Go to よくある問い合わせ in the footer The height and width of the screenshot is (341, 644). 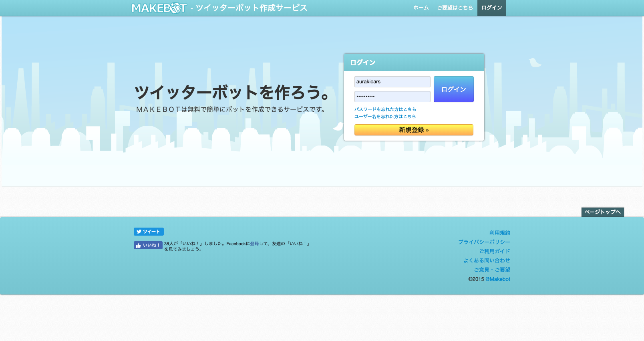487,260
